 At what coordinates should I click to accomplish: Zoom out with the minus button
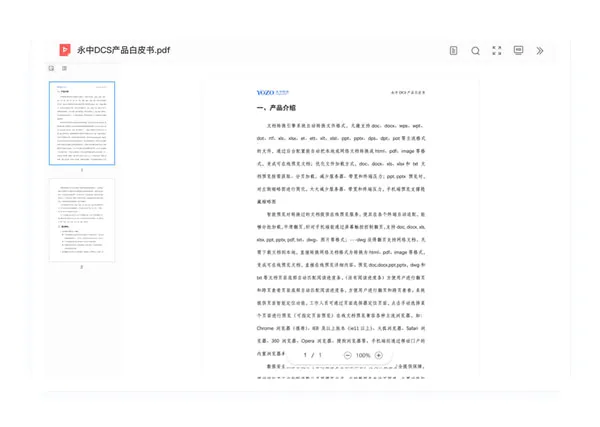[347, 355]
